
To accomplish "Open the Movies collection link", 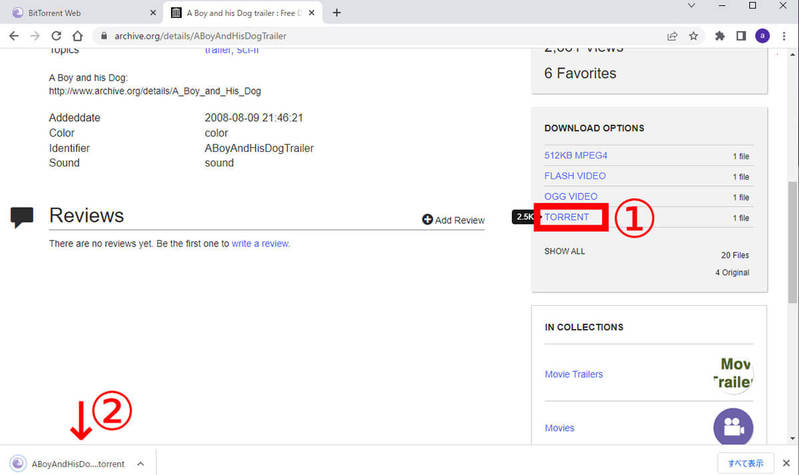I will pos(560,428).
